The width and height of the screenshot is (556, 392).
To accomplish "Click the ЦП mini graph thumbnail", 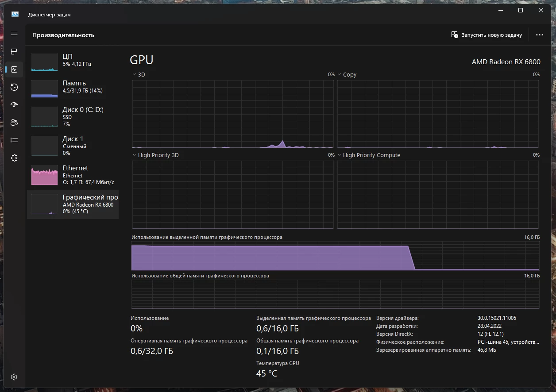I will [45, 62].
